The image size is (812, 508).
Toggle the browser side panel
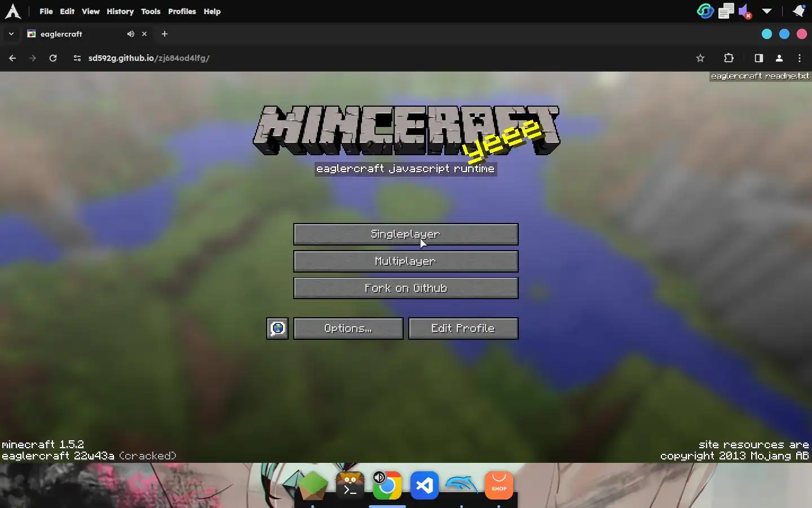tap(759, 58)
